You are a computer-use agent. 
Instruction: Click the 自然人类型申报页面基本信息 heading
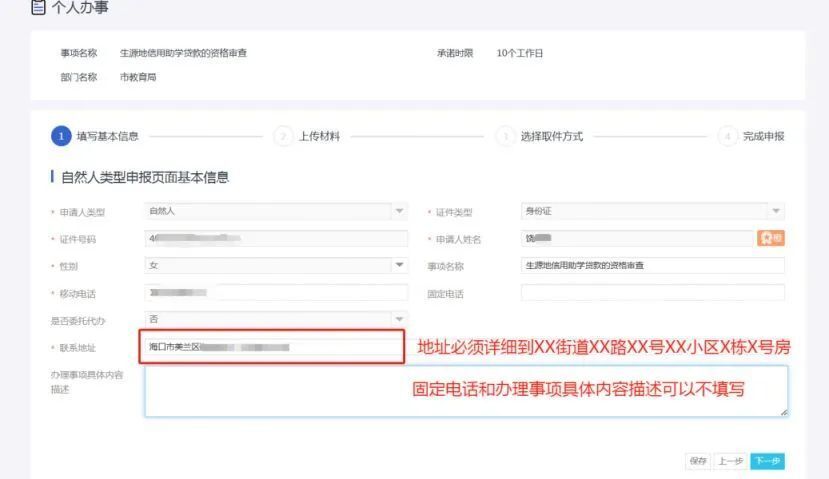[x=145, y=177]
